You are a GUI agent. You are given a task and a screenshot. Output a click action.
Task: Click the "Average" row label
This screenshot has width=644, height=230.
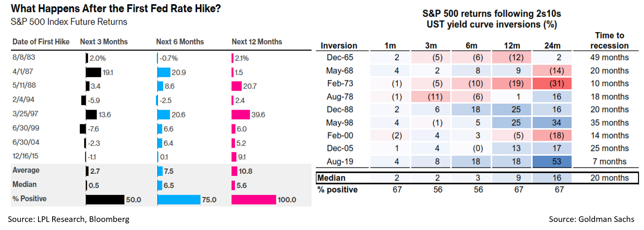pyautogui.click(x=26, y=170)
